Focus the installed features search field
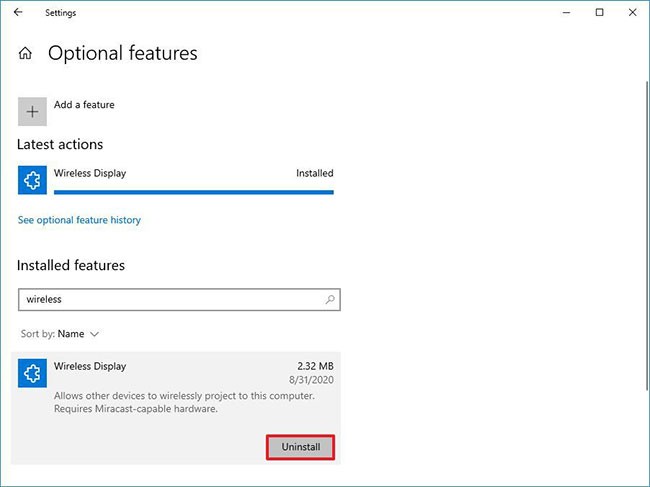 tap(170, 299)
